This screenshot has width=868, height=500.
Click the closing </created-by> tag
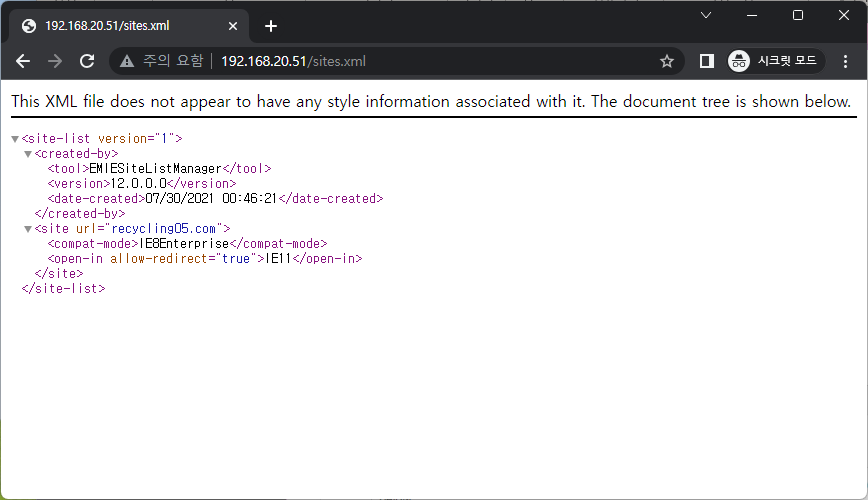[80, 213]
